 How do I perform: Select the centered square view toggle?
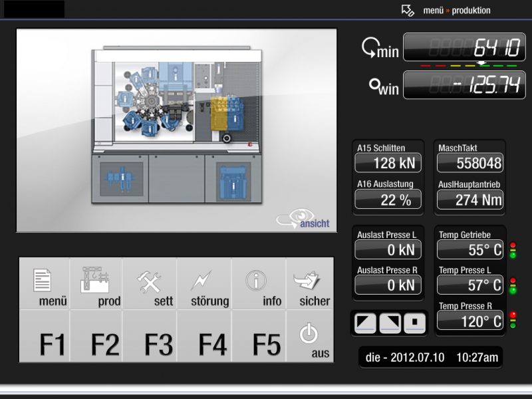click(x=415, y=323)
